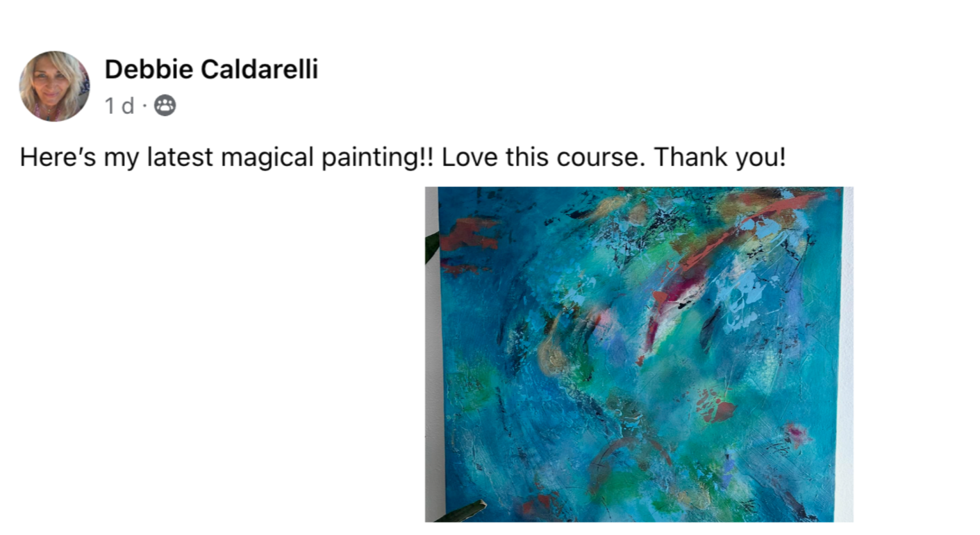Open the Debbie Caldarelli name link
This screenshot has height=535, width=980.
click(x=211, y=69)
